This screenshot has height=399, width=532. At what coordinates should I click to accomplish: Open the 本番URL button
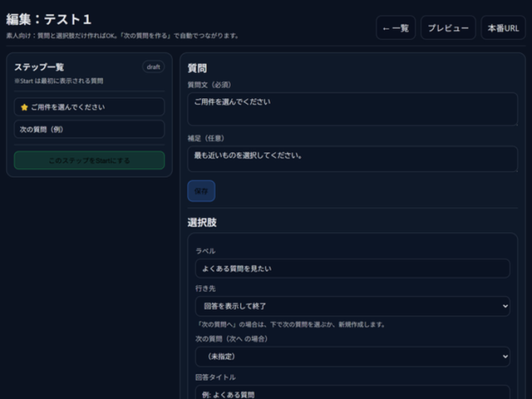[x=503, y=27]
